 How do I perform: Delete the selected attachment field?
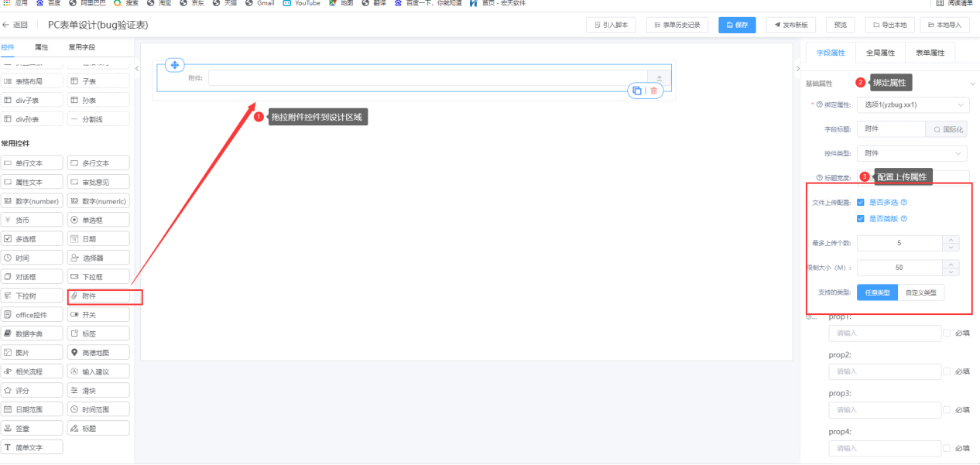pos(654,91)
